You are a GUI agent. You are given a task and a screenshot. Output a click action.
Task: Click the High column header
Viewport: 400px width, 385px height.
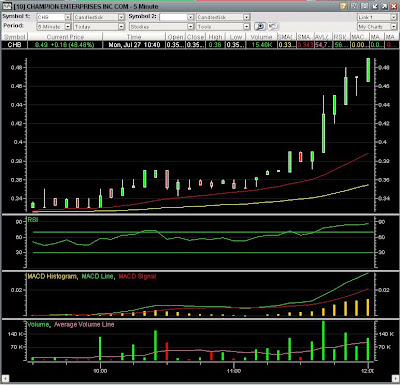point(215,37)
